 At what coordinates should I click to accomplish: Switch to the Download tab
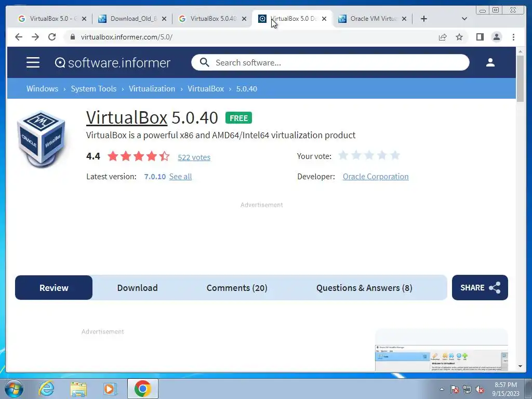[137, 288]
